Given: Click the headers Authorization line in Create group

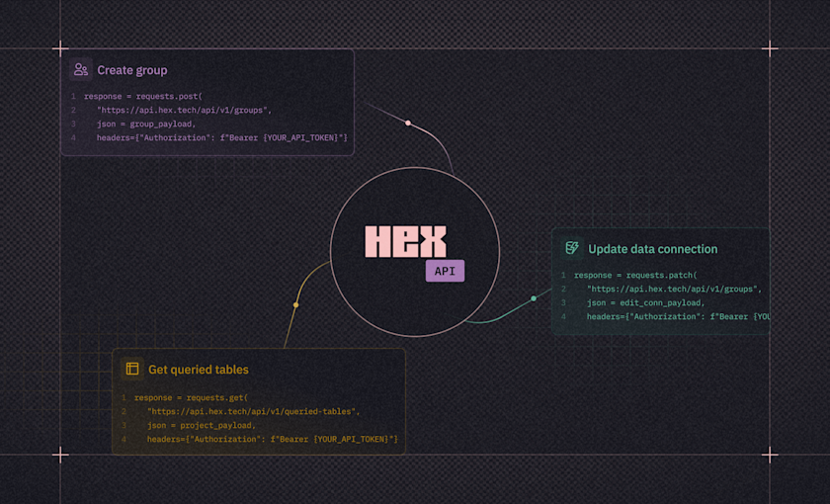Looking at the screenshot, I should click(x=221, y=137).
